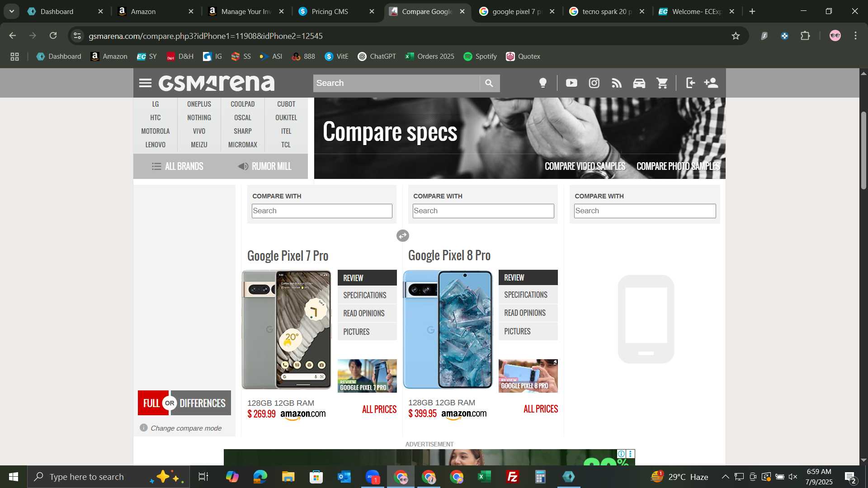Switch to the Dashboard tab
The height and width of the screenshot is (488, 868).
click(57, 11)
